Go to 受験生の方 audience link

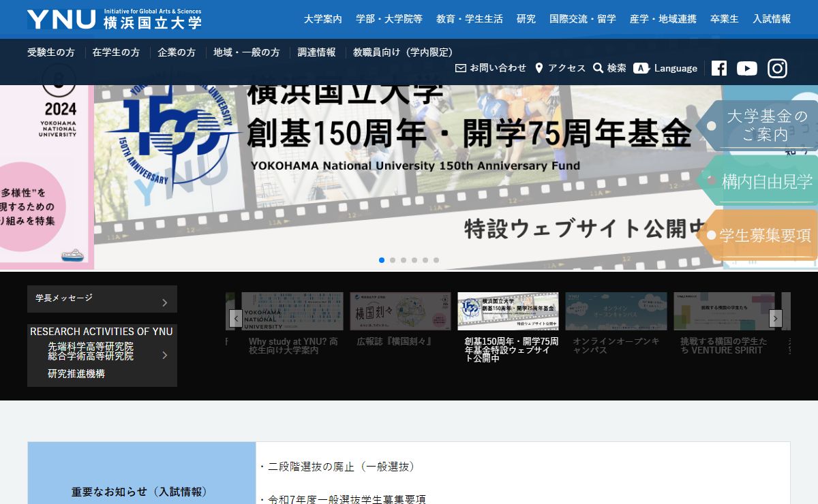pyautogui.click(x=51, y=52)
